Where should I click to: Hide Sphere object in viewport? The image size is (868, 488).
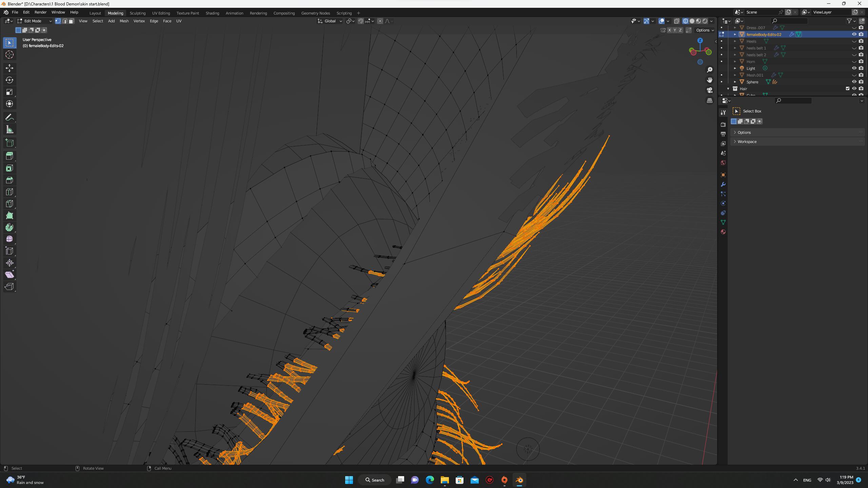point(854,82)
